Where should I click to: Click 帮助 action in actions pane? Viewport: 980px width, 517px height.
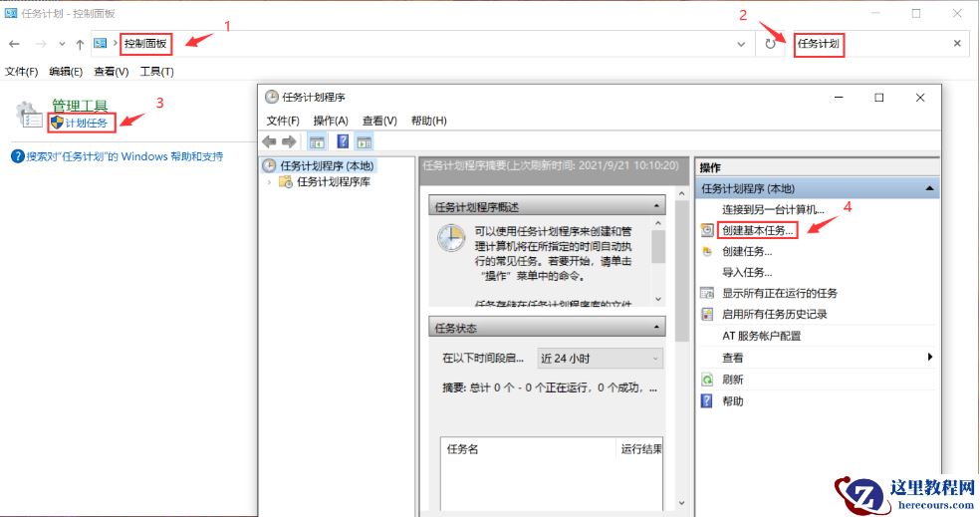tap(732, 400)
